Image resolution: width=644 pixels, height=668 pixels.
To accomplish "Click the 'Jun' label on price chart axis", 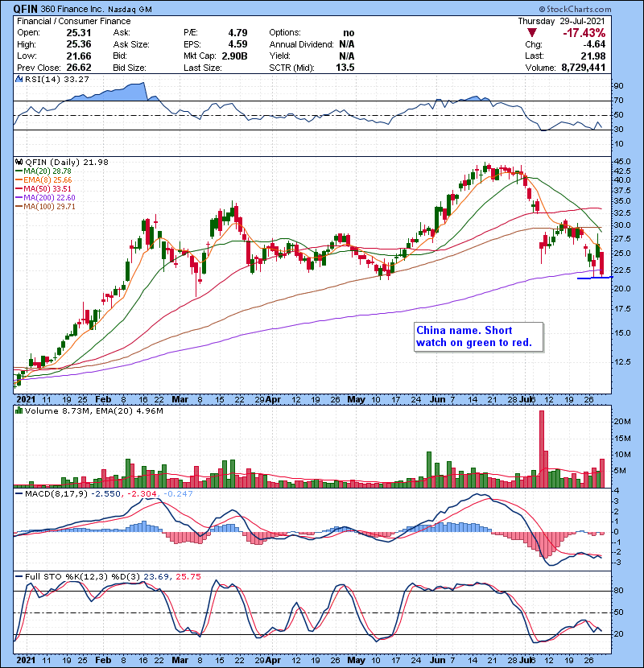I will (x=437, y=400).
